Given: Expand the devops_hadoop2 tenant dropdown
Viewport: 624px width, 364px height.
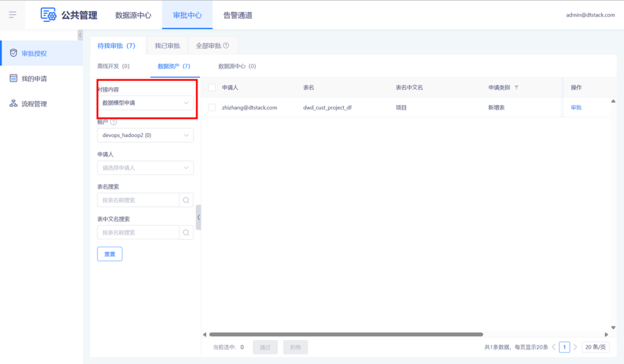Looking at the screenshot, I should click(145, 135).
